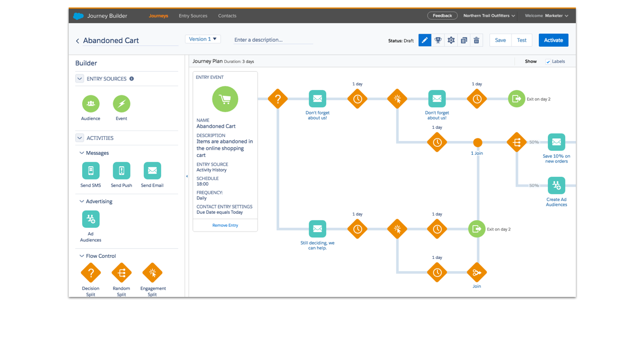This screenshot has height=343, width=644.
Task: Click the trash delete icon in toolbar
Action: tap(476, 40)
